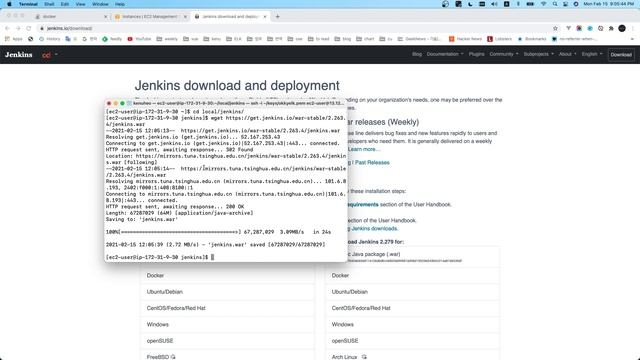
Task: Go forward in browser history
Action: coord(18,28)
